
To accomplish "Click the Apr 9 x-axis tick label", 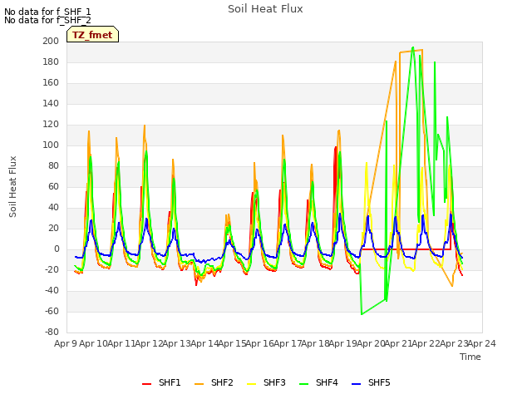I will 65,343.
